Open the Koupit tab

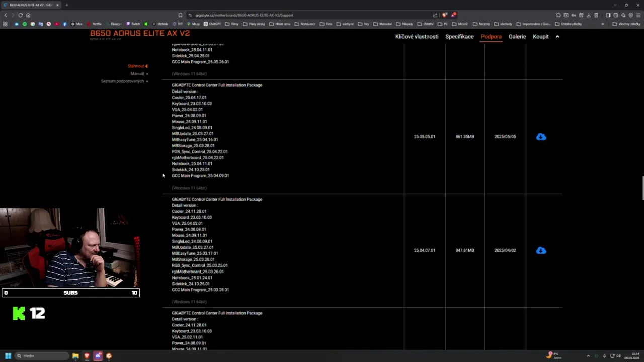tap(541, 37)
